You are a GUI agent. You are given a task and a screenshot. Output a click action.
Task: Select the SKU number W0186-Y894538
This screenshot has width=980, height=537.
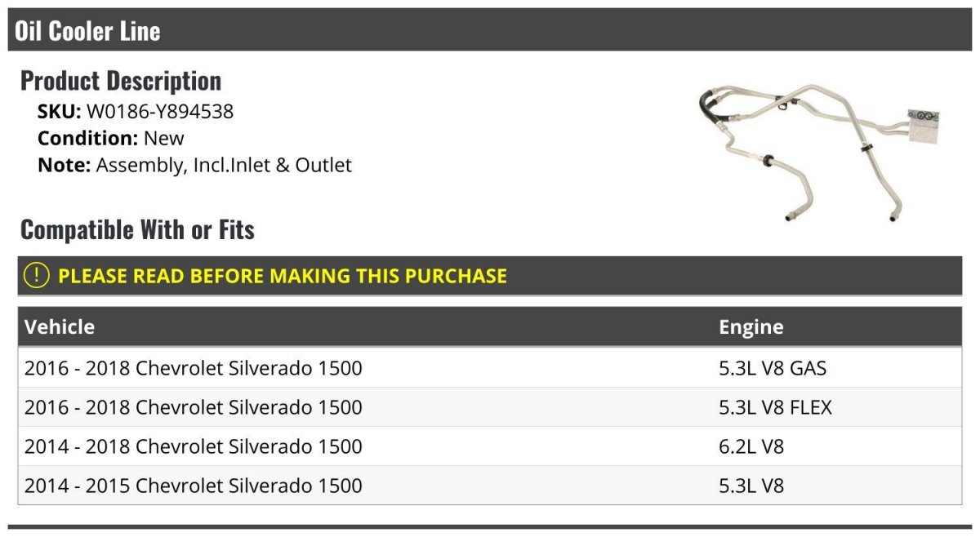[160, 111]
